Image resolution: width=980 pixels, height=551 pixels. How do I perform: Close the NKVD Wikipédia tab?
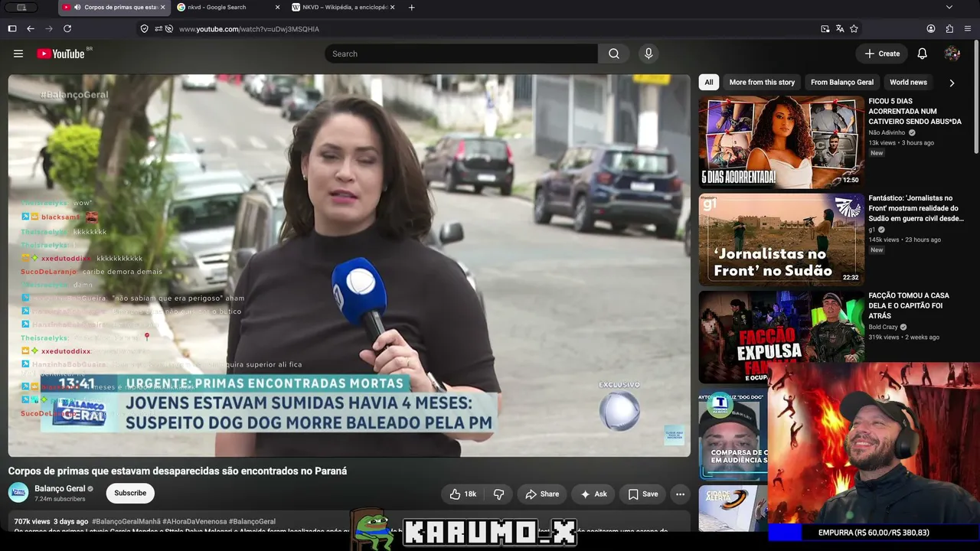(x=393, y=8)
